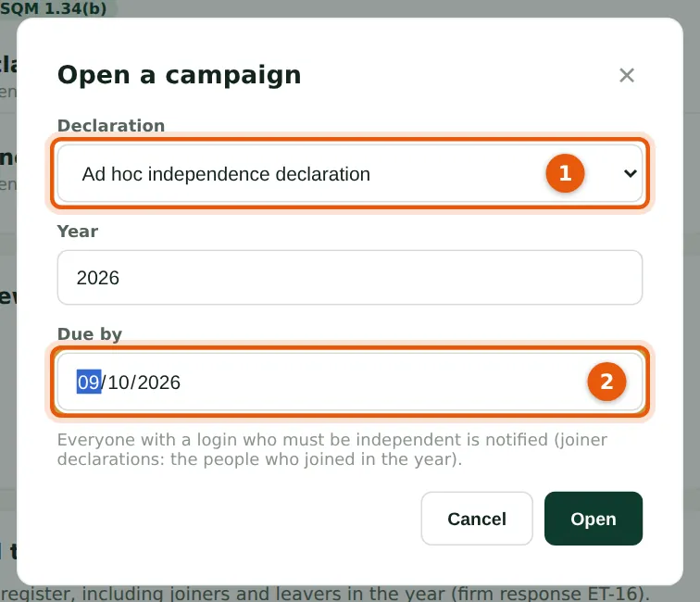Close the Open a campaign dialog
The image size is (700, 602).
627,75
